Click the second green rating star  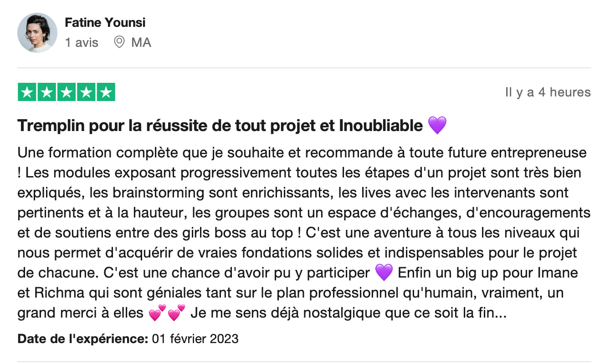(x=47, y=92)
